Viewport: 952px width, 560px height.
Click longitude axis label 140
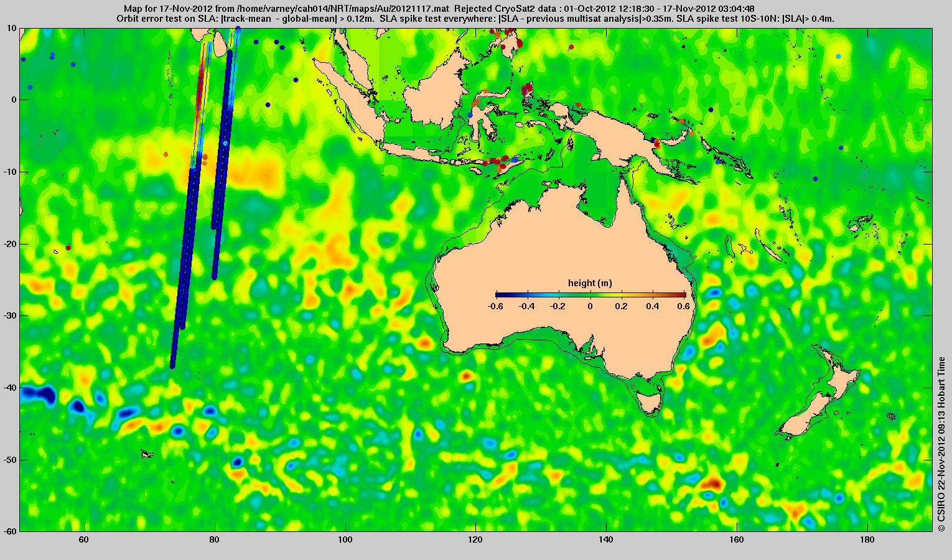click(606, 539)
